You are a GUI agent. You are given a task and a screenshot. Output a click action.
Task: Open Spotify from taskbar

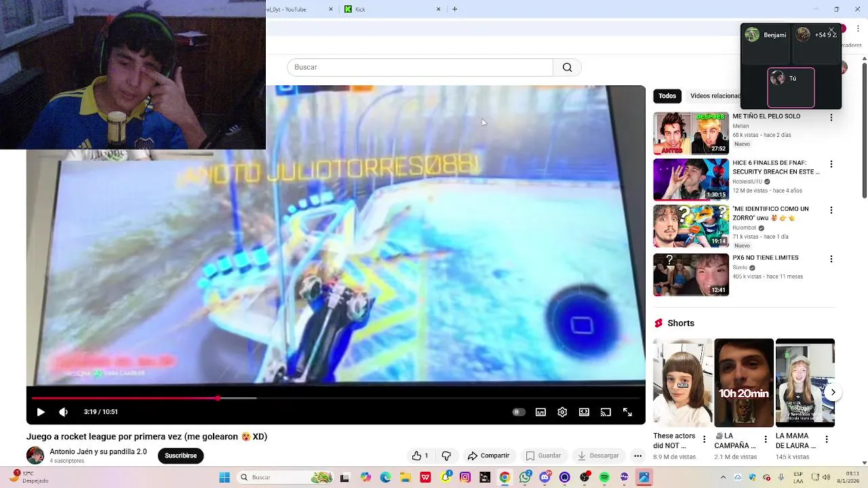pos(604,477)
